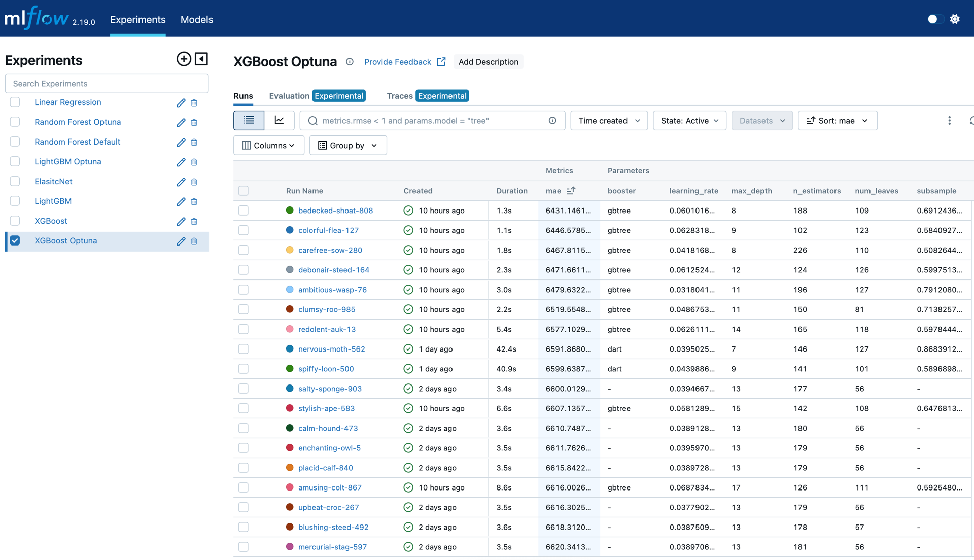Toggle dark mode switch

tap(935, 19)
